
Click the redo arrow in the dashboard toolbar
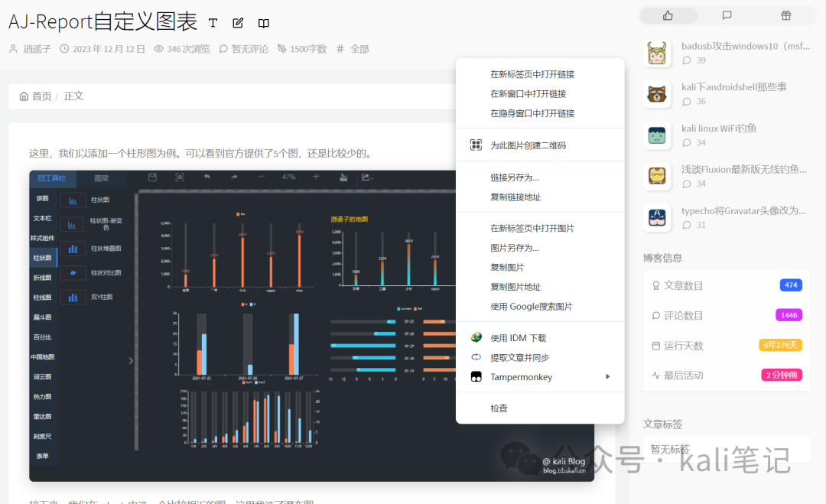[x=235, y=177]
